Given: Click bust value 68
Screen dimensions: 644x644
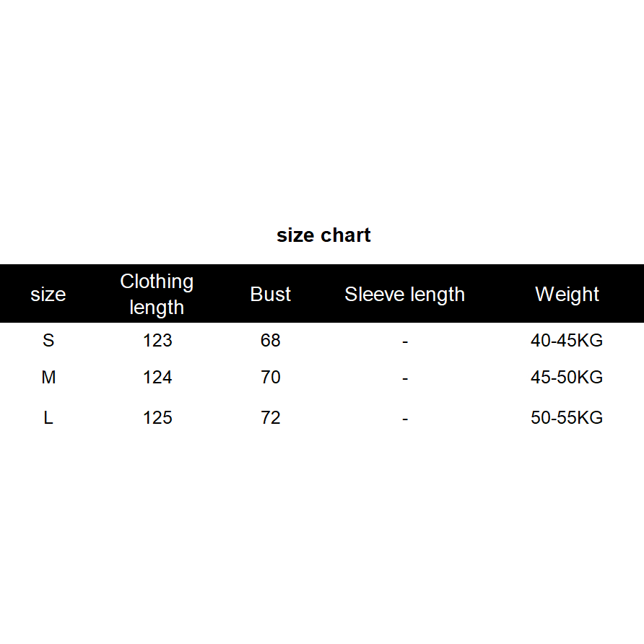Looking at the screenshot, I should pos(271,340).
